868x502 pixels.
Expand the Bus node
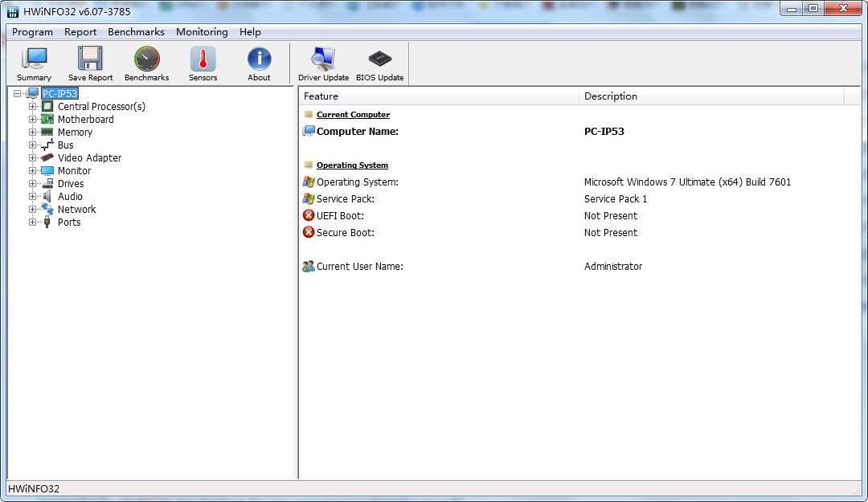click(x=32, y=145)
